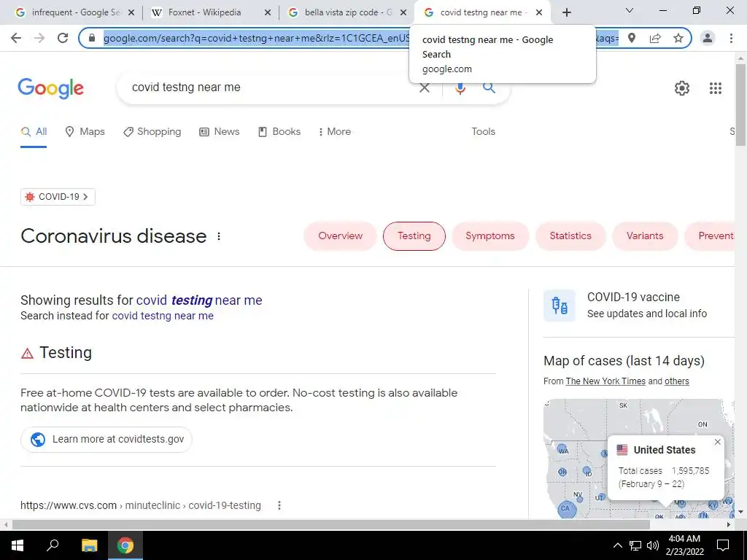This screenshot has width=747, height=560.
Task: Open a new browser tab
Action: point(566,12)
